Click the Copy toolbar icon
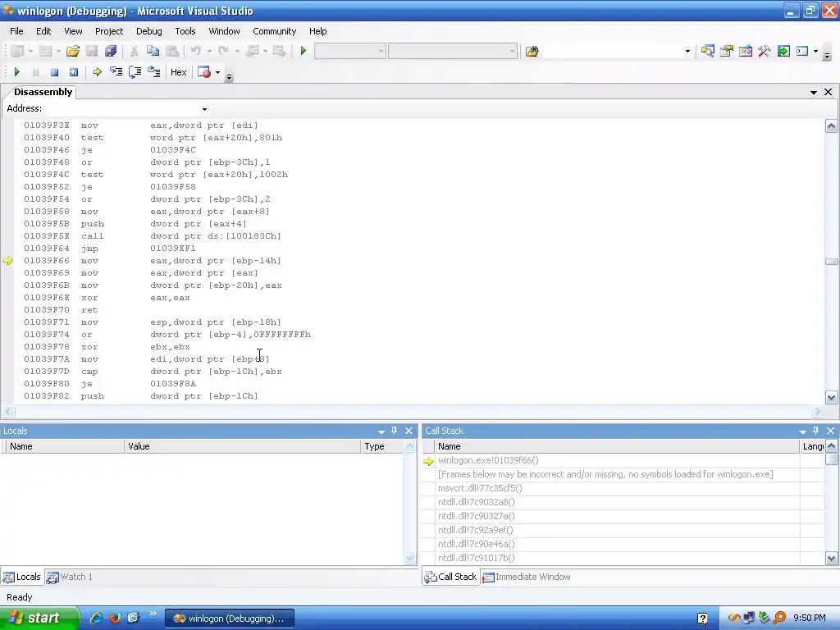 (153, 51)
